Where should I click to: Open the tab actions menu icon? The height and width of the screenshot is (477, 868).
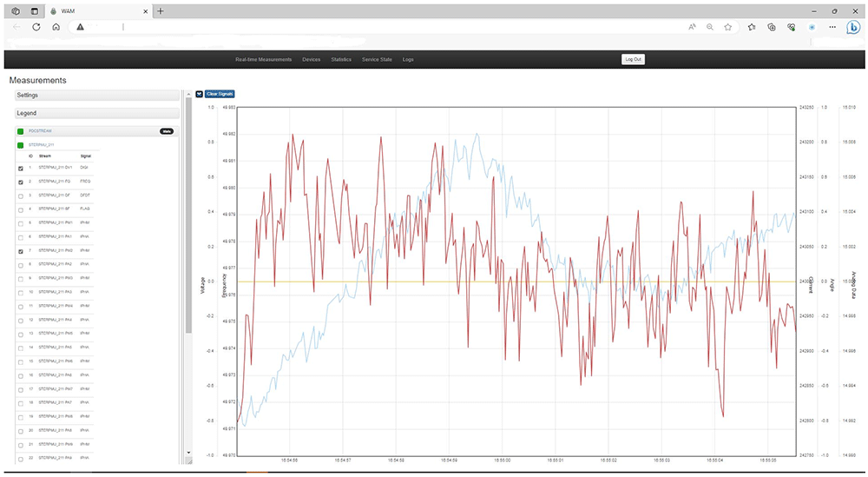pos(35,11)
